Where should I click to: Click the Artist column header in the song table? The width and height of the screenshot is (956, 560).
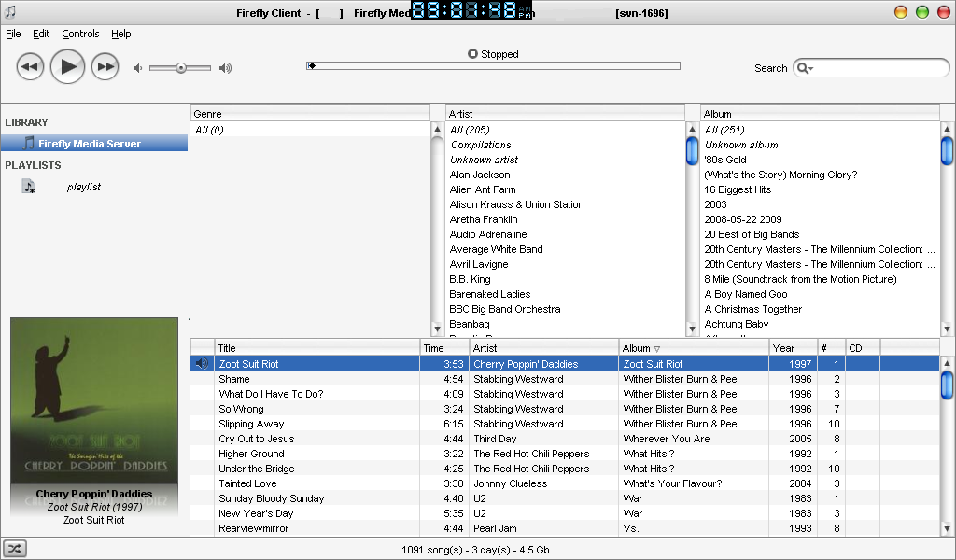(544, 348)
